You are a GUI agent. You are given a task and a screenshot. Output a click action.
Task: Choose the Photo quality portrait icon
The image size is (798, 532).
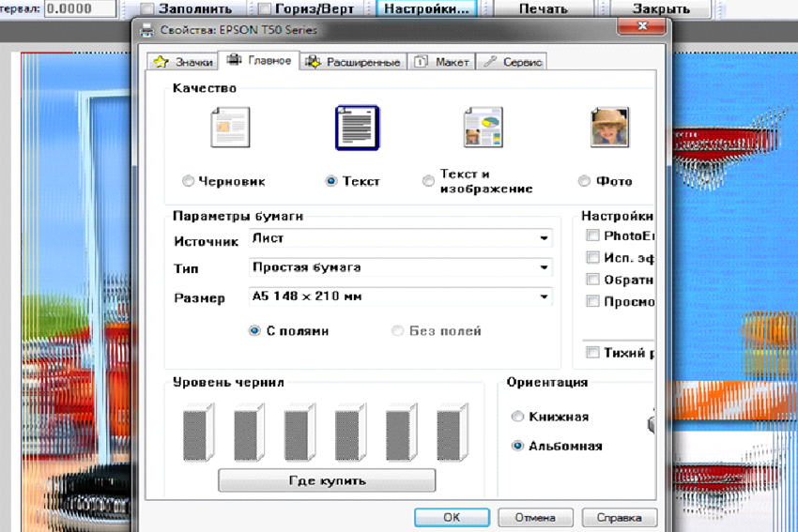609,128
